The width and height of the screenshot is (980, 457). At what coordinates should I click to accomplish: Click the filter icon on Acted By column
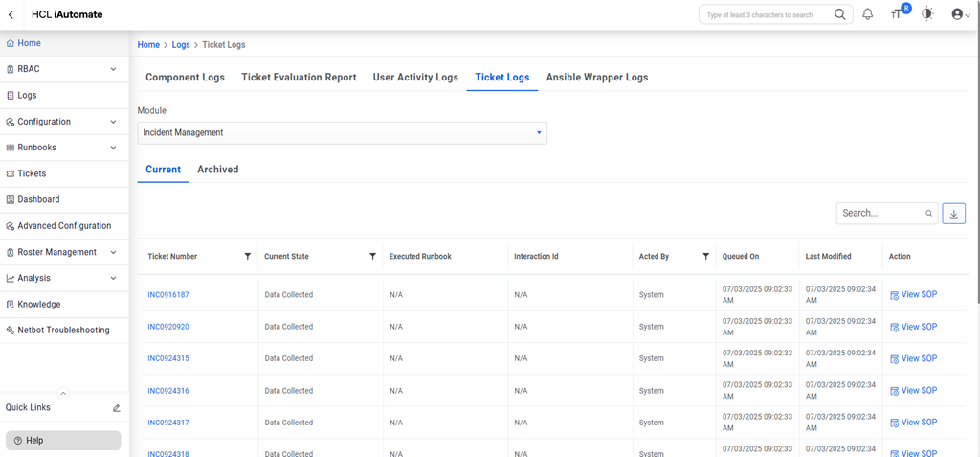[705, 257]
